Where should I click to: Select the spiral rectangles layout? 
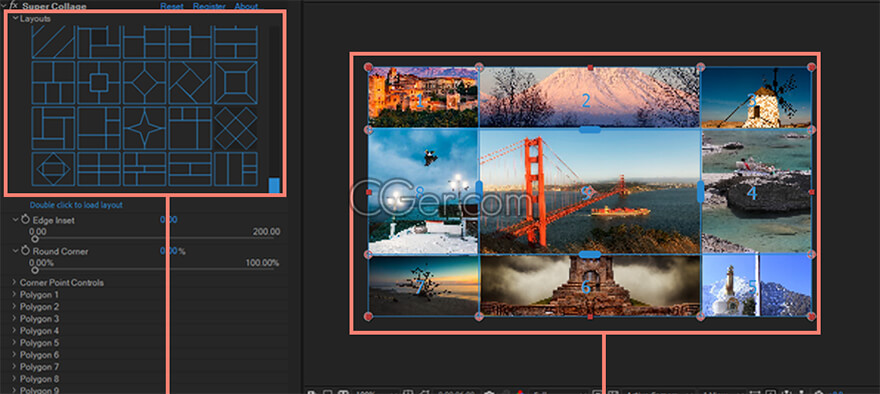point(53,128)
